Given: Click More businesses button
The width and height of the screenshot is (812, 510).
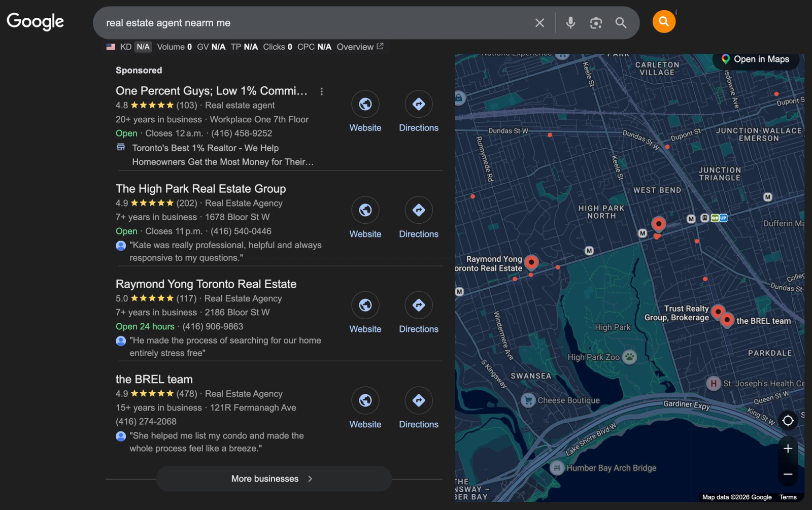Looking at the screenshot, I should [274, 479].
